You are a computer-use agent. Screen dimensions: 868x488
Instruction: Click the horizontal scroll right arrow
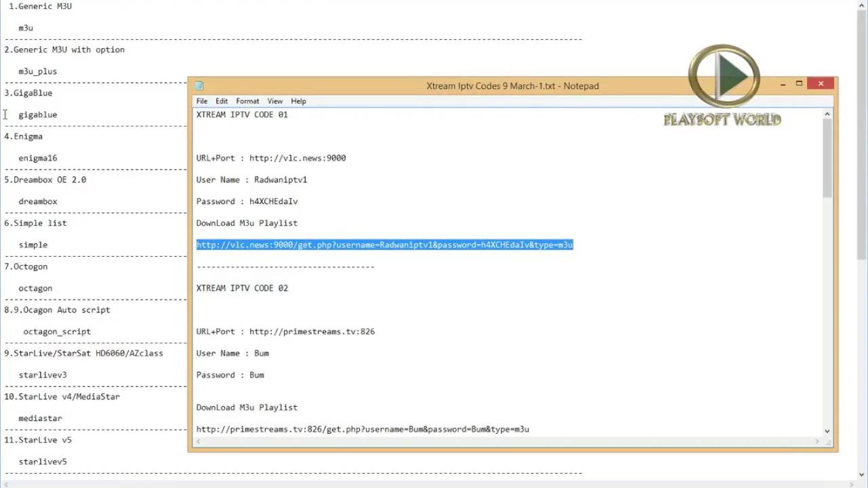pos(816,441)
